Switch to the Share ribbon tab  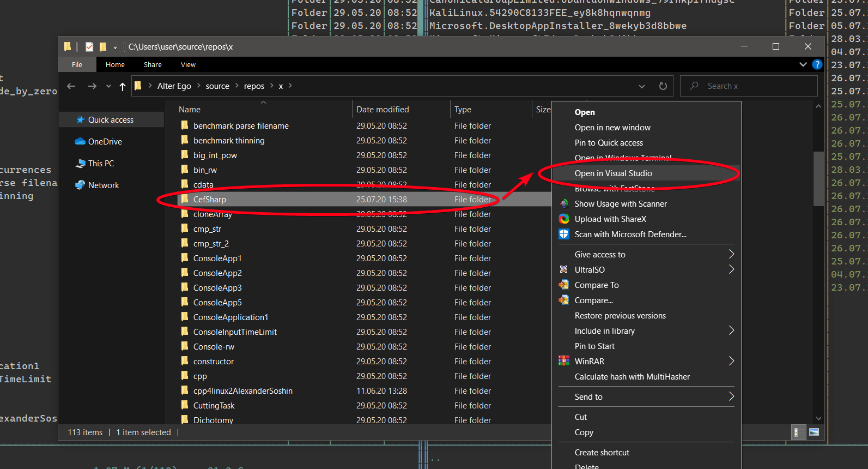pyautogui.click(x=153, y=64)
